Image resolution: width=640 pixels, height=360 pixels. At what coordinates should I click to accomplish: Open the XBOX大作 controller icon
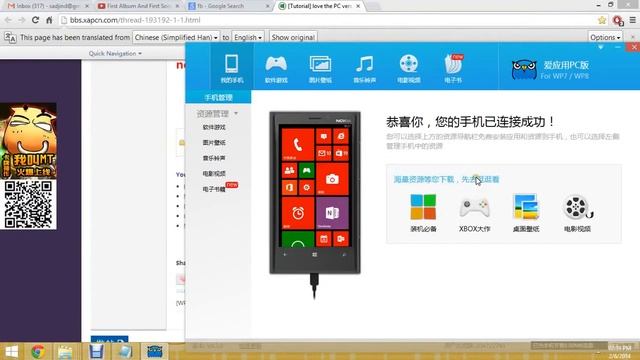pos(474,207)
